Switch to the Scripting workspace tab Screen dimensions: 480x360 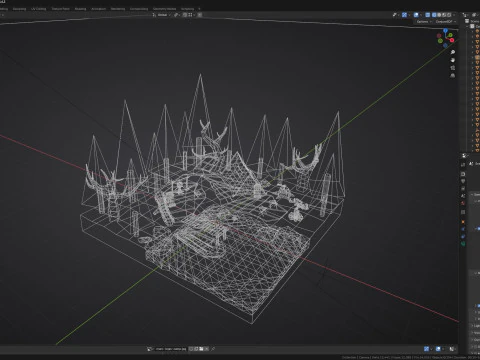pos(187,9)
